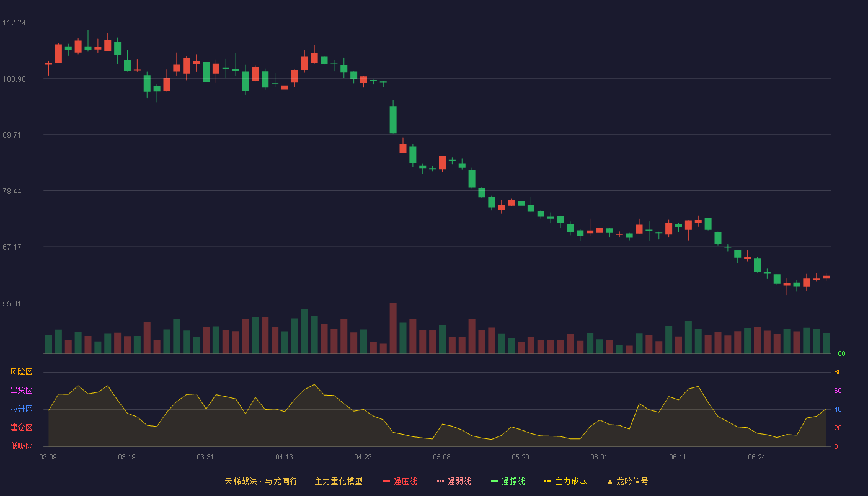Click the tallest red volume bar

coord(393,328)
